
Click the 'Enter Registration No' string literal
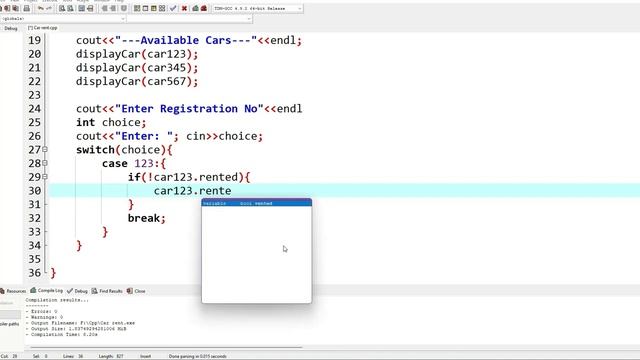(190, 109)
